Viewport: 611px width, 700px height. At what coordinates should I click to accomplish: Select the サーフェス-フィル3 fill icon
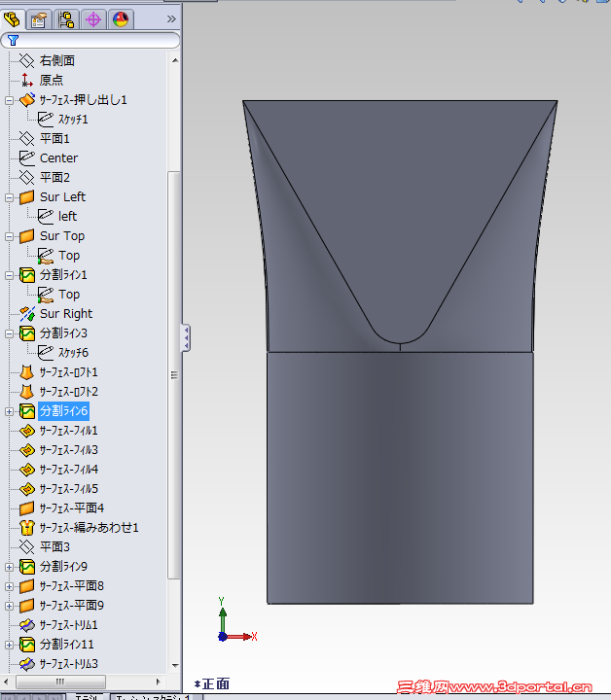tap(27, 450)
